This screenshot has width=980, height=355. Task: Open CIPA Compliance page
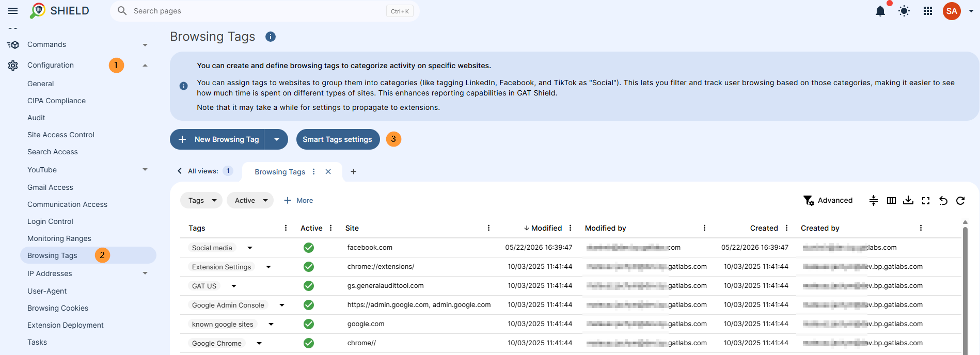click(x=57, y=101)
